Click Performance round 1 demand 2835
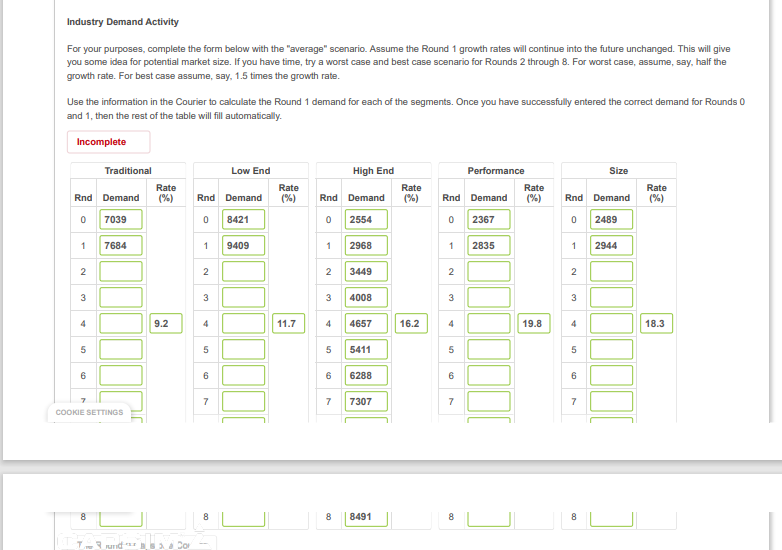Screen dimensions: 782x550 click(489, 245)
